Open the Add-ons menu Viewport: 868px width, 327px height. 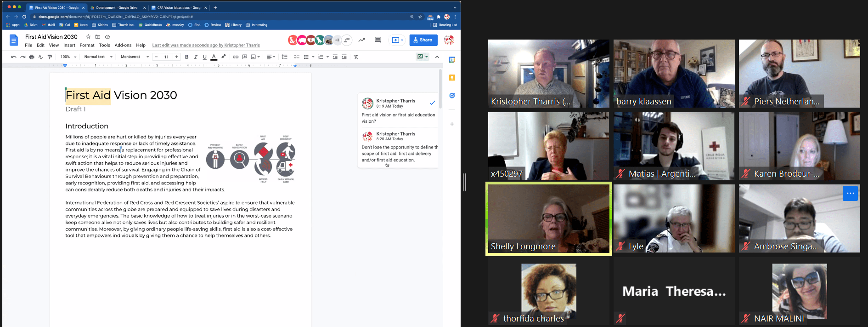[123, 46]
